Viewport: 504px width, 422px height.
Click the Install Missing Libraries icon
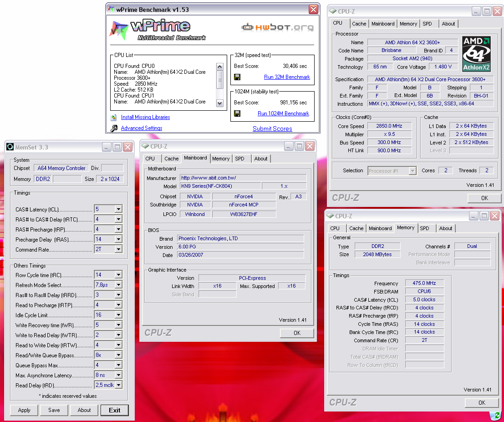tap(113, 117)
